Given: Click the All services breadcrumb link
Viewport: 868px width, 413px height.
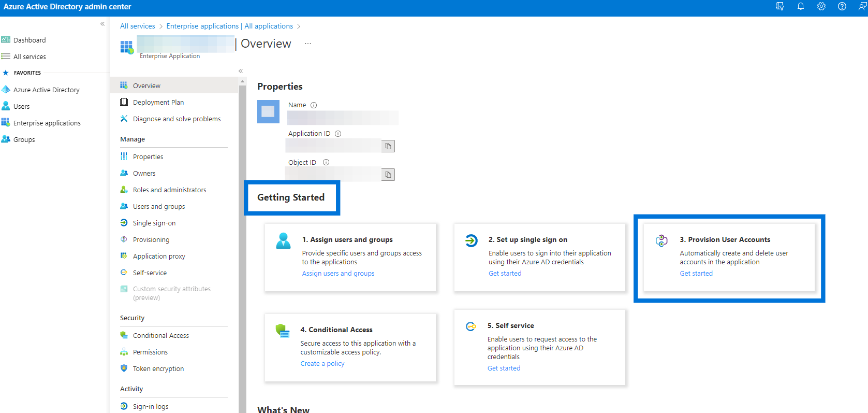Looking at the screenshot, I should tap(137, 26).
